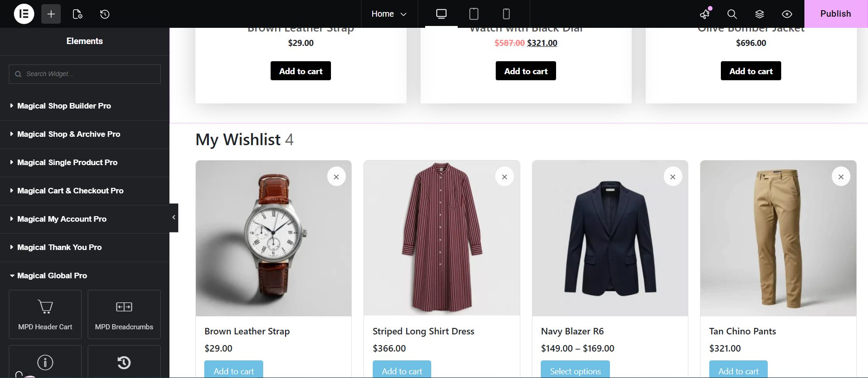868x378 pixels.
Task: Toggle the preview eye icon
Action: pyautogui.click(x=787, y=14)
